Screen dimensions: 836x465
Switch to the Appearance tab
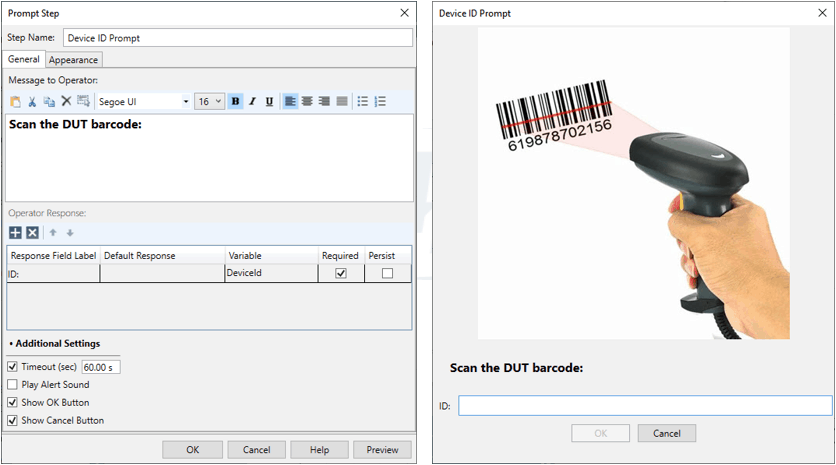(x=74, y=60)
